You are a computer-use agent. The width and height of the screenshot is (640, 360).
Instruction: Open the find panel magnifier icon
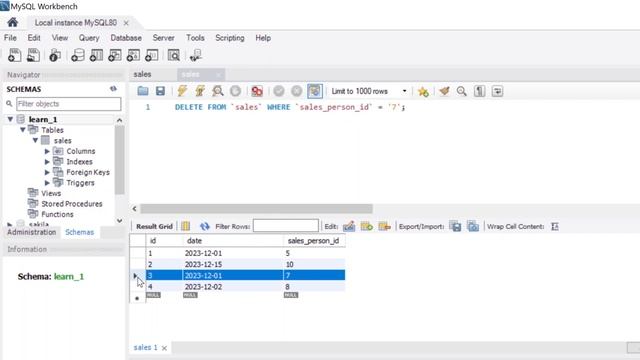(462, 91)
